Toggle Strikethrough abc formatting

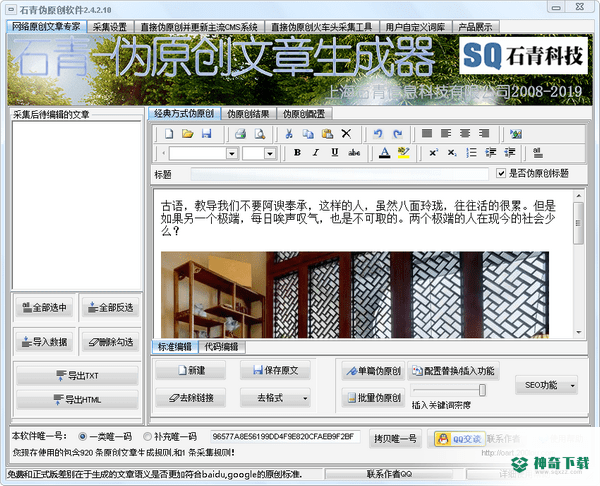pos(354,153)
